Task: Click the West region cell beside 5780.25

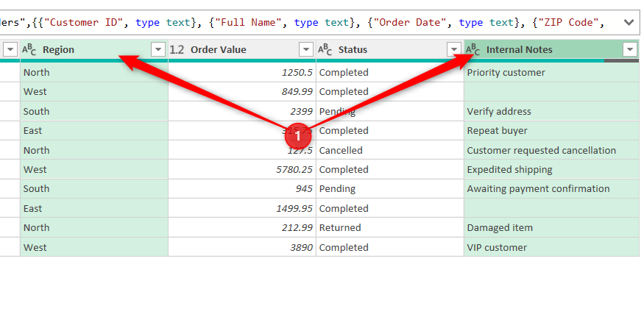Action: (94, 170)
